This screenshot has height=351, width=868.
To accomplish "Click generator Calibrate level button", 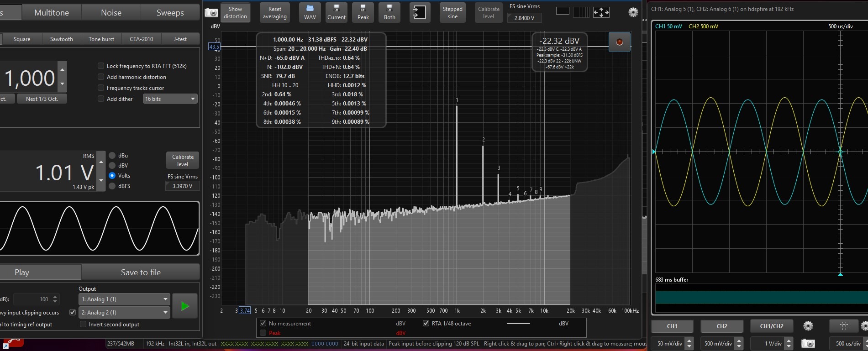I will [x=183, y=160].
